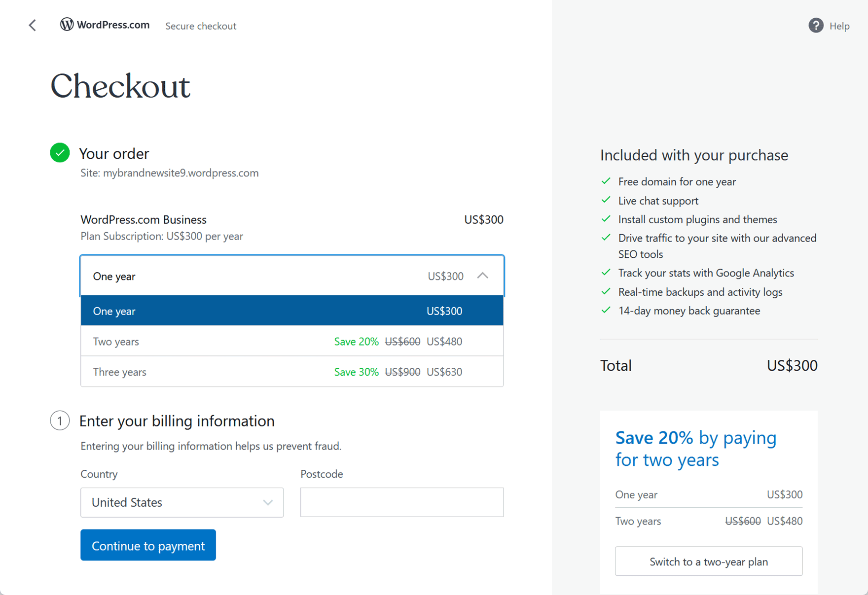Click One year row in upsell card
This screenshot has height=595, width=868.
pyautogui.click(x=709, y=494)
